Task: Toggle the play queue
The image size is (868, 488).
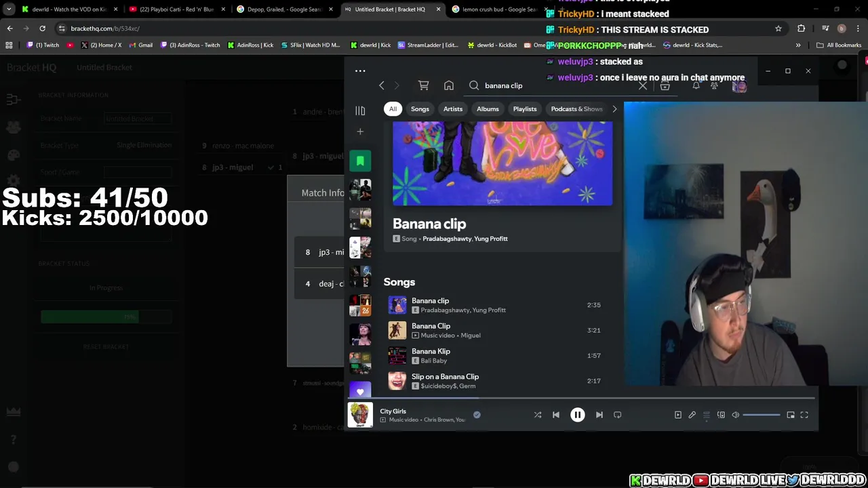Action: click(706, 415)
